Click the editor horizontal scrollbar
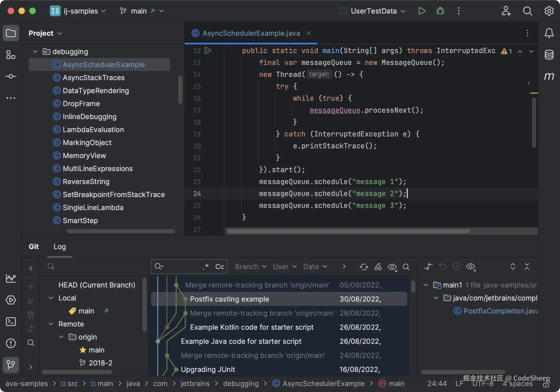 pyautogui.click(x=348, y=231)
